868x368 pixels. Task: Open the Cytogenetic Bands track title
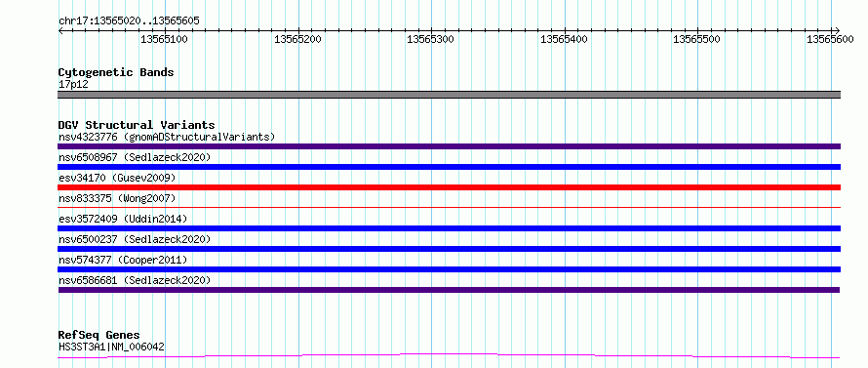click(116, 72)
